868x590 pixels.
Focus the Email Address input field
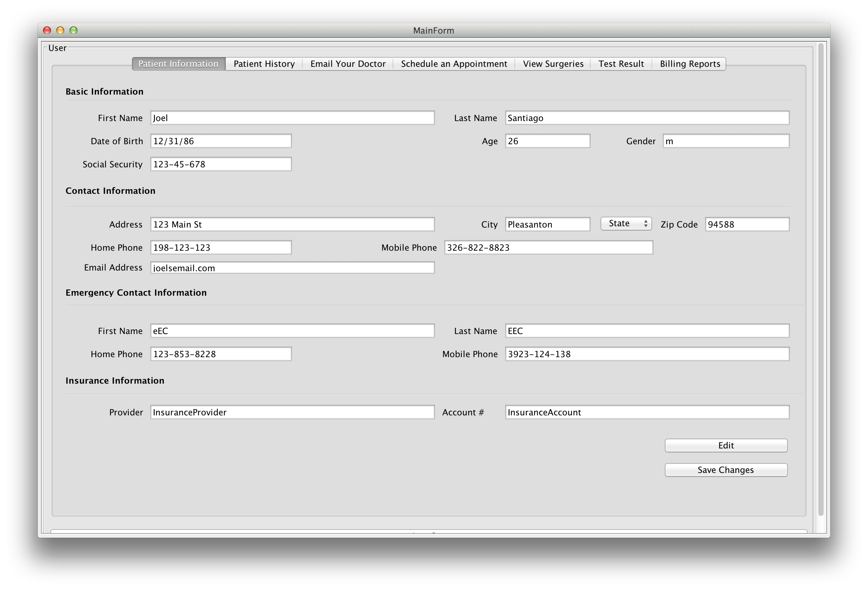tap(292, 268)
